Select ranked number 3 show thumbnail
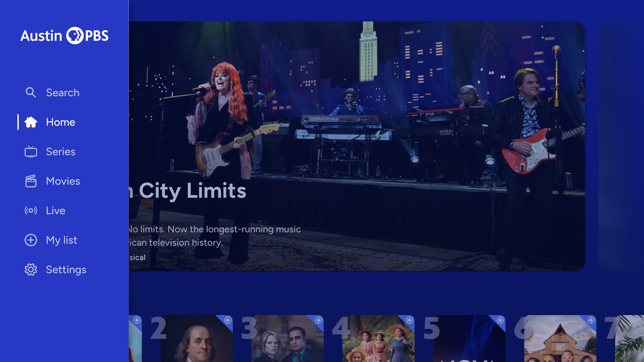The height and width of the screenshot is (362, 644). tap(287, 339)
